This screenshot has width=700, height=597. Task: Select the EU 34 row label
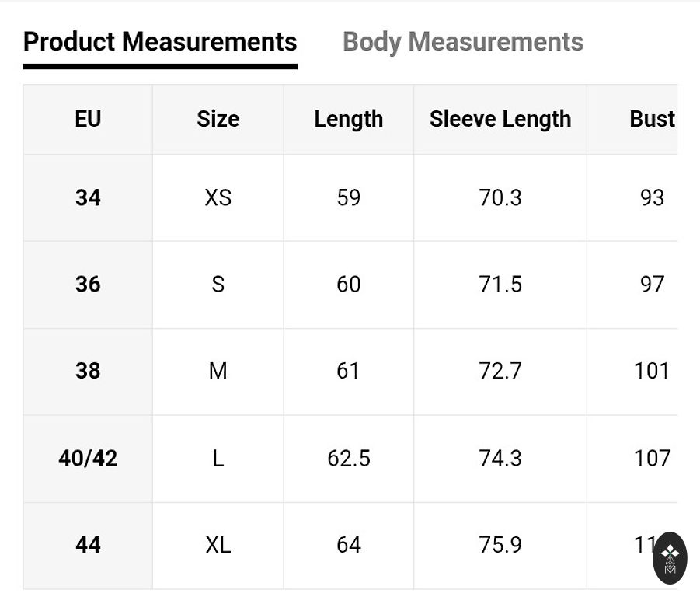(88, 198)
